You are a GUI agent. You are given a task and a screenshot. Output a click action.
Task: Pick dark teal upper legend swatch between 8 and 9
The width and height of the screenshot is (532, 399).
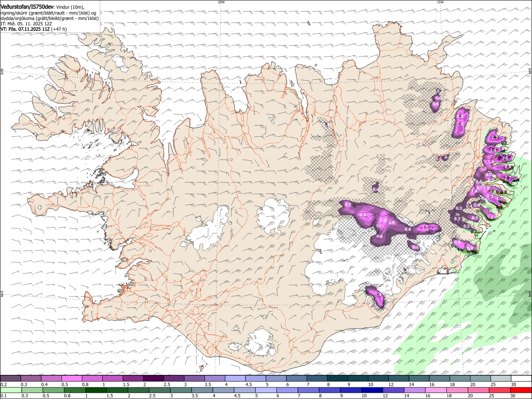click(x=337, y=379)
